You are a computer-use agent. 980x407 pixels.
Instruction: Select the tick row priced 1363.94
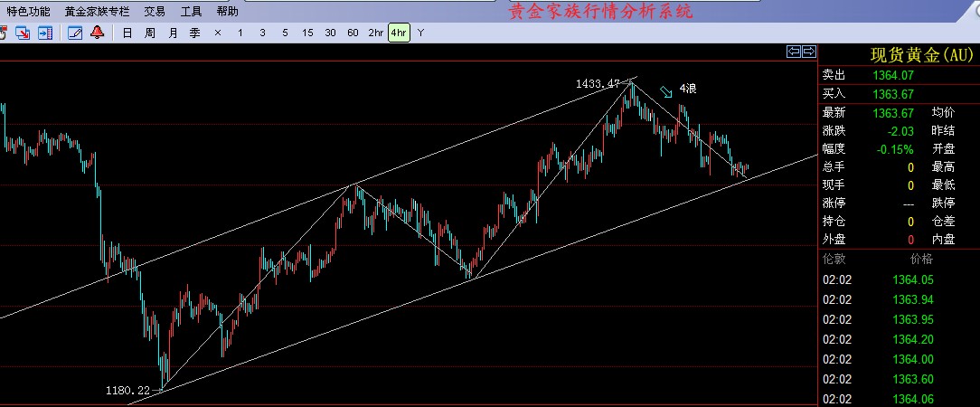(899, 300)
